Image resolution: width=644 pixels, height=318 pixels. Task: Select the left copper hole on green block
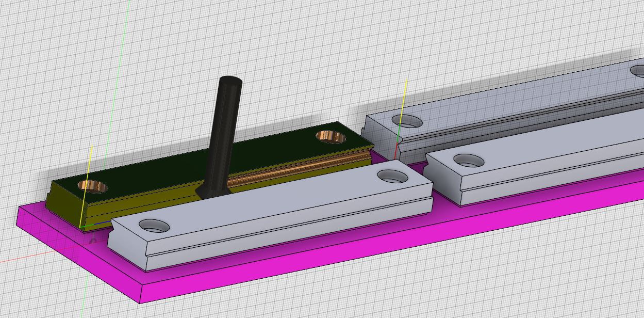point(93,186)
